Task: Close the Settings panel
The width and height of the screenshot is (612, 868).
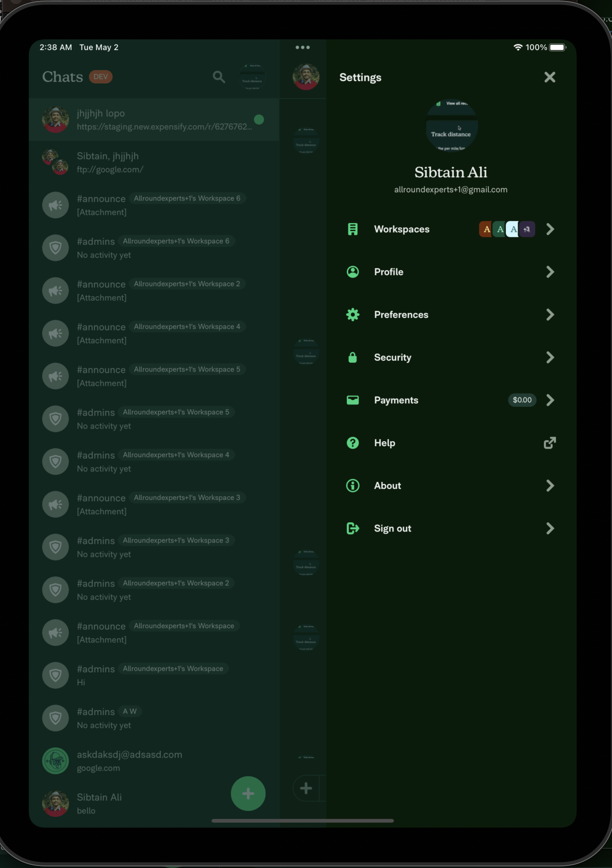Action: pos(550,77)
